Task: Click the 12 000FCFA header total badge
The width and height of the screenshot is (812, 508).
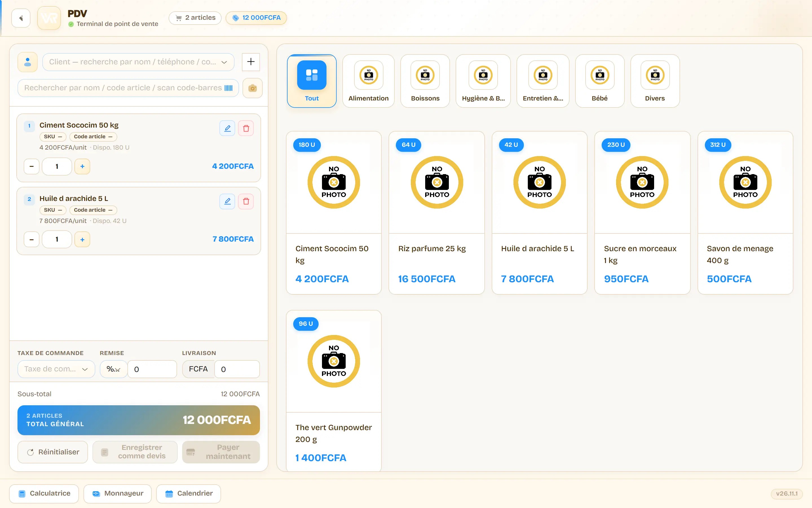Action: [x=256, y=18]
